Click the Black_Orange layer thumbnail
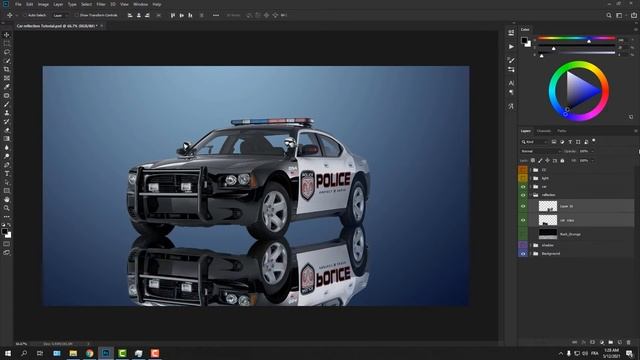Image resolution: width=640 pixels, height=360 pixels. coord(548,234)
